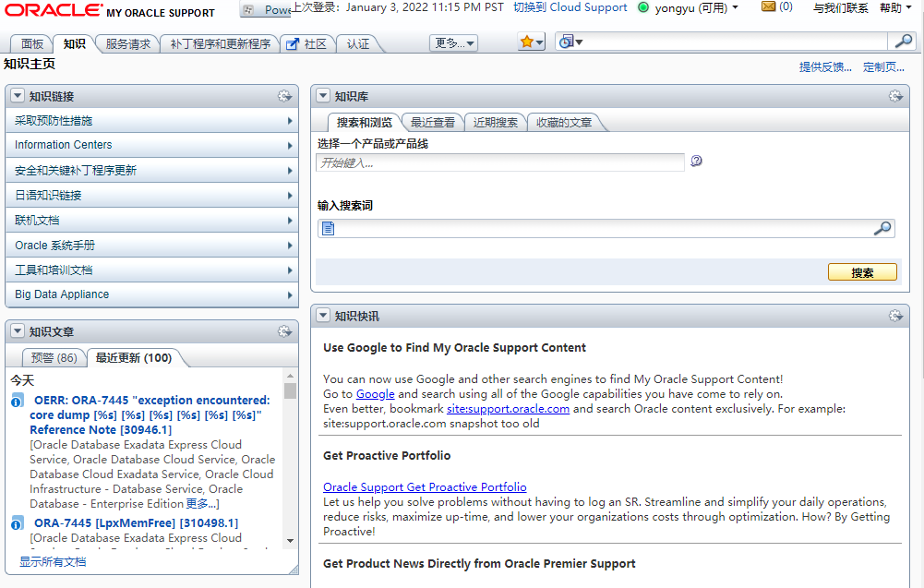Open the messages envelope icon
924x588 pixels.
point(768,7)
